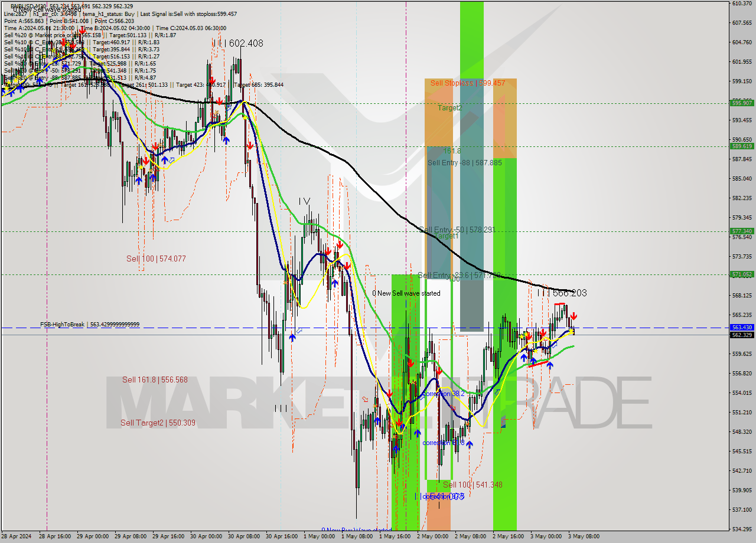Click the green 595.907 price tag
The image size is (756, 543).
coord(742,103)
